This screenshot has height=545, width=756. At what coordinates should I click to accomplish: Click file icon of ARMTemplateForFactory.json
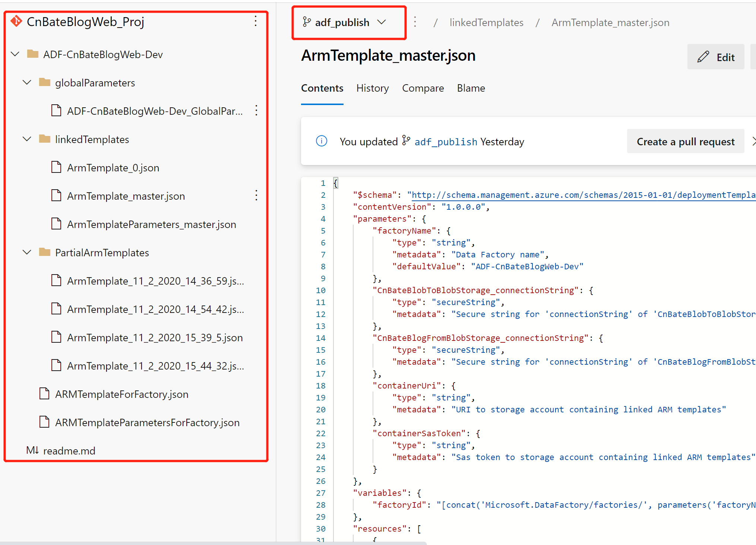[44, 394]
